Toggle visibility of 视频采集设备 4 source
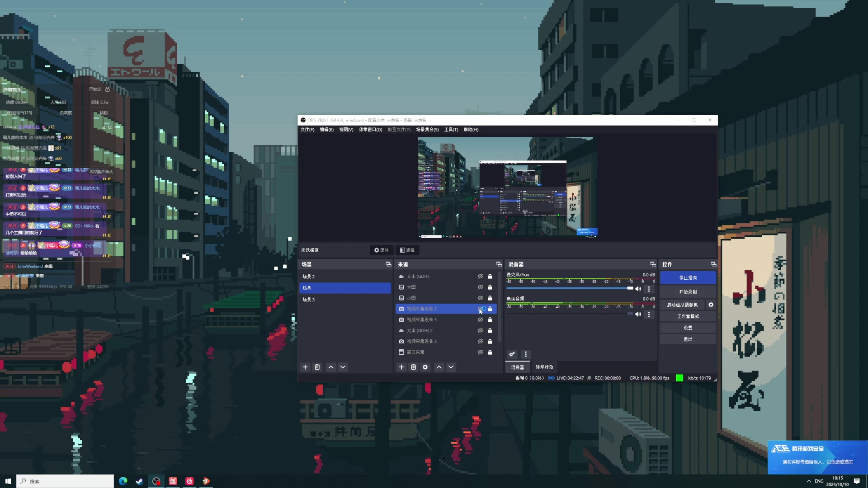The image size is (868, 488). pyautogui.click(x=481, y=341)
